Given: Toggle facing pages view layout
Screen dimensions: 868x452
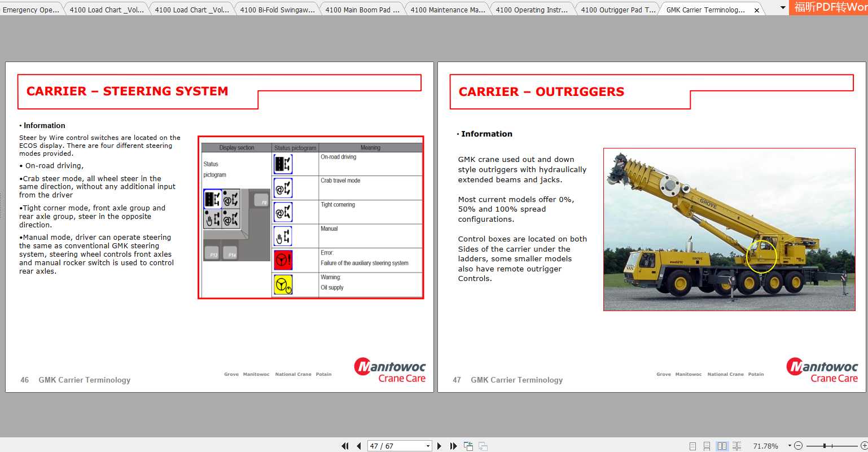Looking at the screenshot, I should (723, 446).
